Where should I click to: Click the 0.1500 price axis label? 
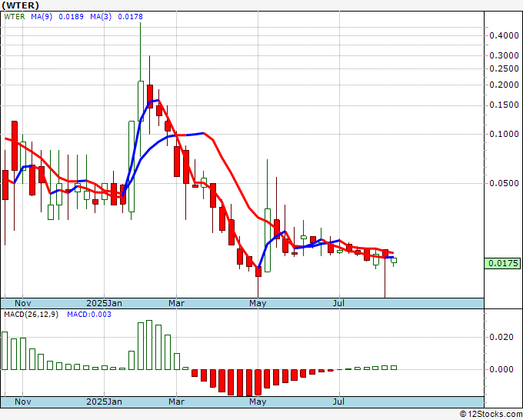pyautogui.click(x=504, y=105)
